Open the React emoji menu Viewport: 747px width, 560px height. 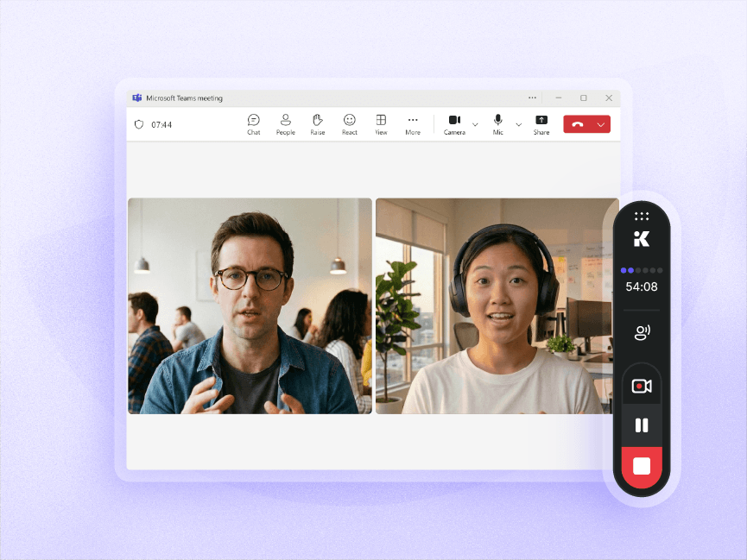click(x=349, y=125)
